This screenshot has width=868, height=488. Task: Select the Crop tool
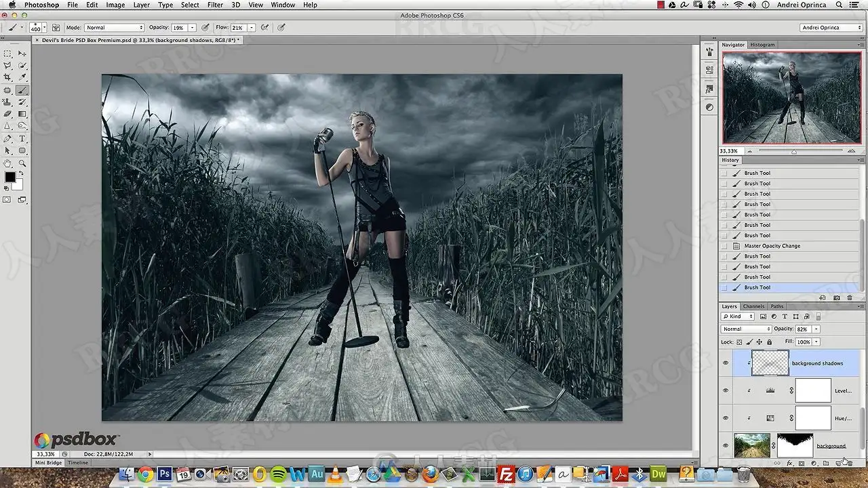click(x=8, y=78)
